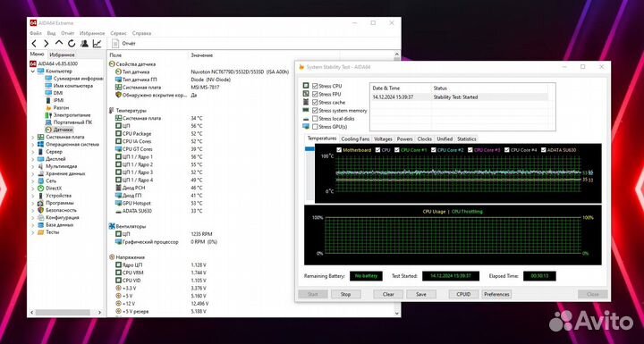Screen dimensions: 644x344
Task: Click the Поле column header
Action: (x=115, y=55)
